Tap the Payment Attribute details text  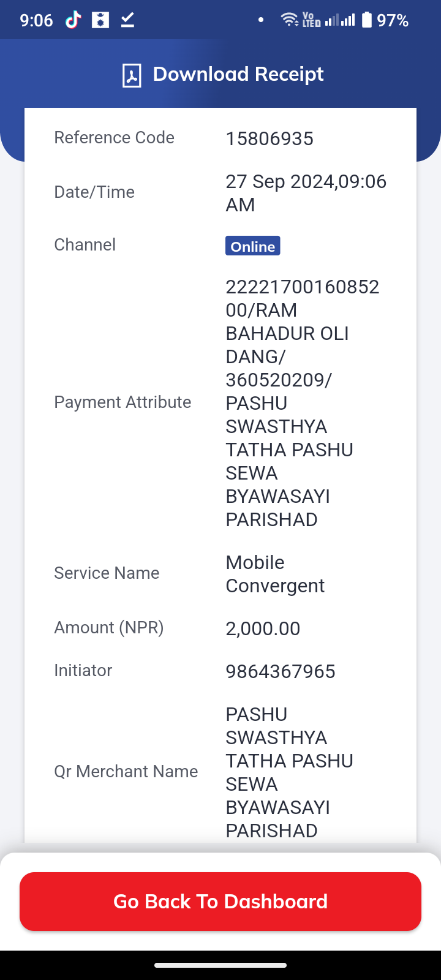[x=303, y=403]
